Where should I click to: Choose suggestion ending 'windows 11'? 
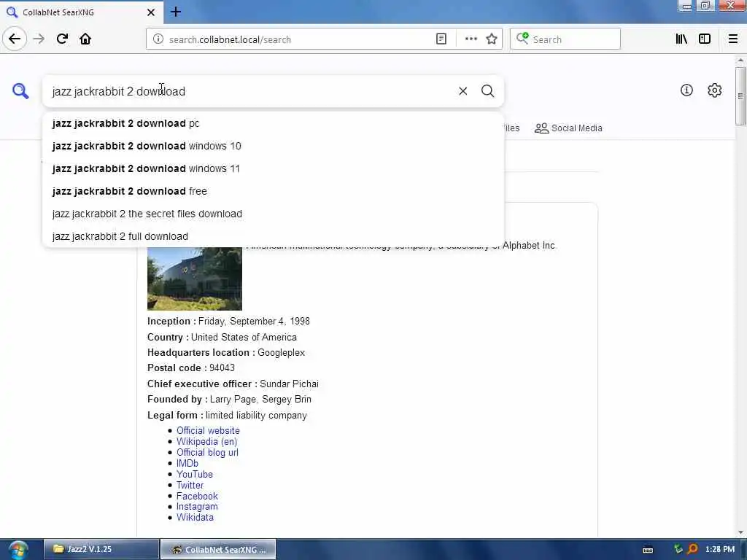click(273, 168)
